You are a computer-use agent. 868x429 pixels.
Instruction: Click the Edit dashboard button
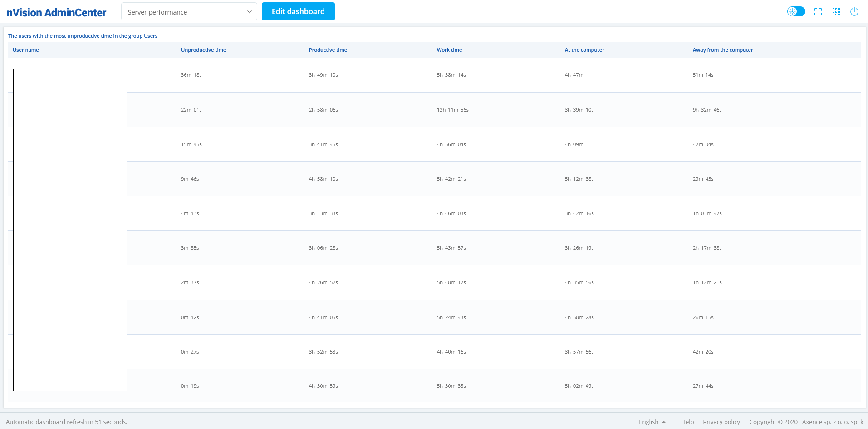tap(298, 11)
